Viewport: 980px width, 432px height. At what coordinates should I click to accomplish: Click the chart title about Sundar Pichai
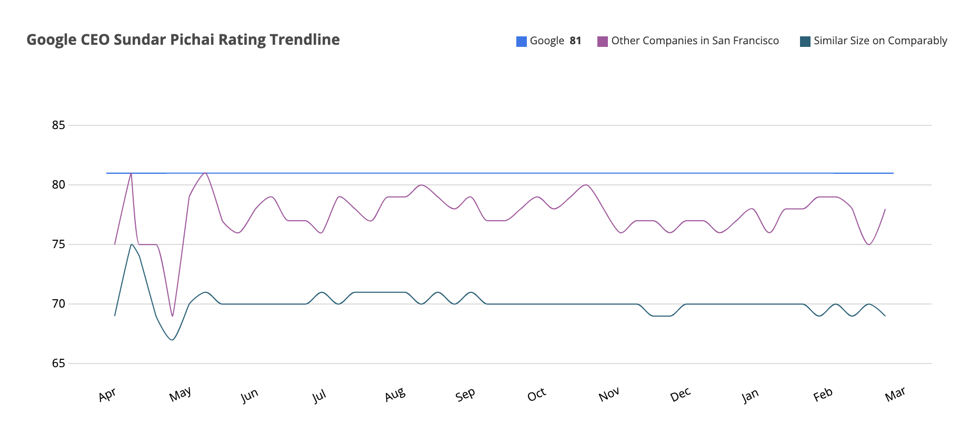(x=183, y=40)
